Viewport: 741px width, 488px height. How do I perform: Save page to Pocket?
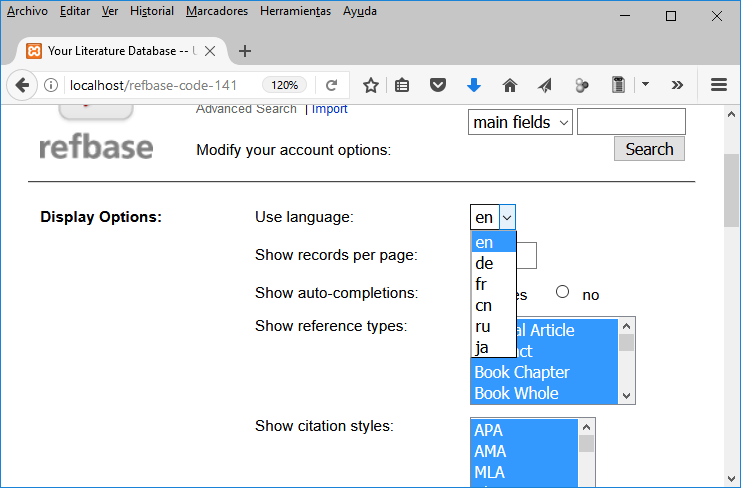coord(437,85)
